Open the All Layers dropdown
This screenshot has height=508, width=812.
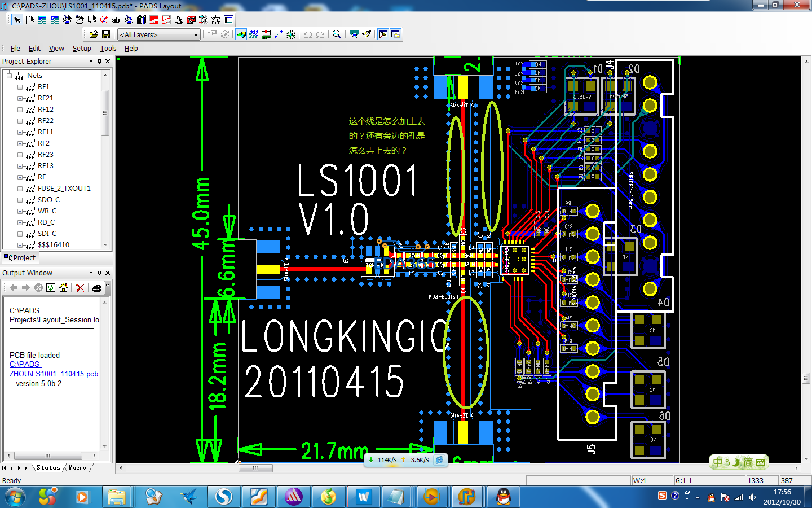click(x=159, y=35)
